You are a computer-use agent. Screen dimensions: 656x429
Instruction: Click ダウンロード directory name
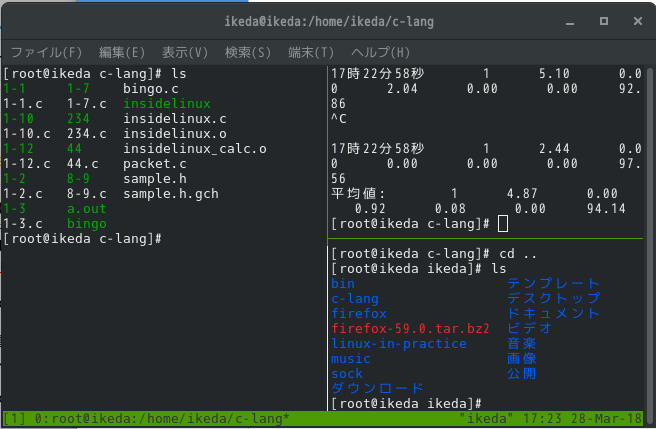[377, 388]
